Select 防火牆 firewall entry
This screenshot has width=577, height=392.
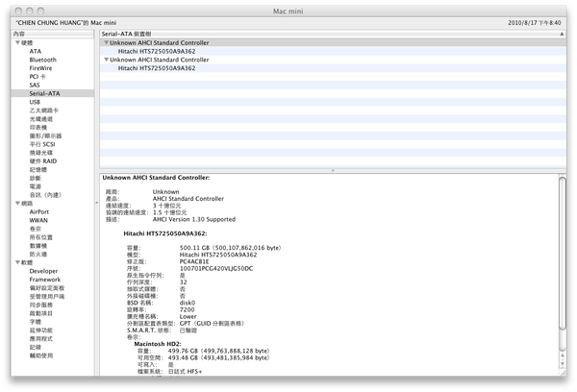click(x=38, y=254)
